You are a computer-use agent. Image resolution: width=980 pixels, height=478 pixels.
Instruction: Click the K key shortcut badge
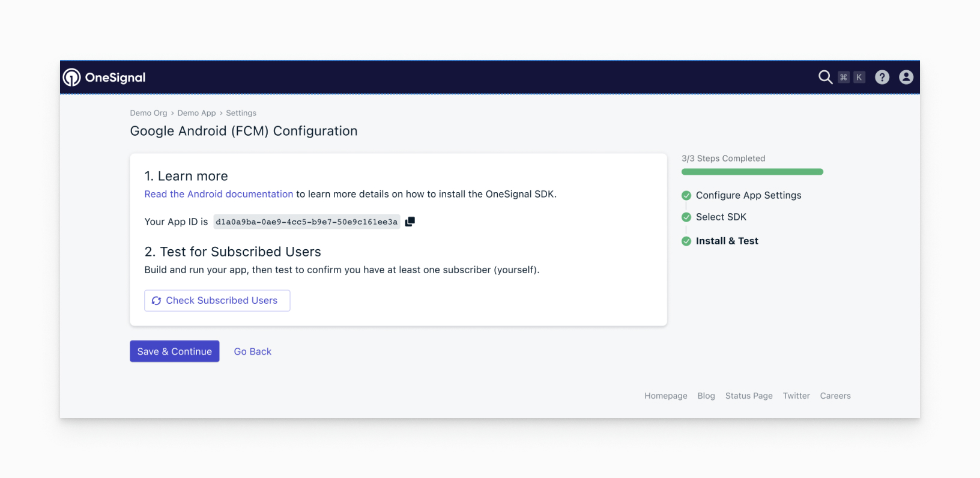pyautogui.click(x=859, y=77)
